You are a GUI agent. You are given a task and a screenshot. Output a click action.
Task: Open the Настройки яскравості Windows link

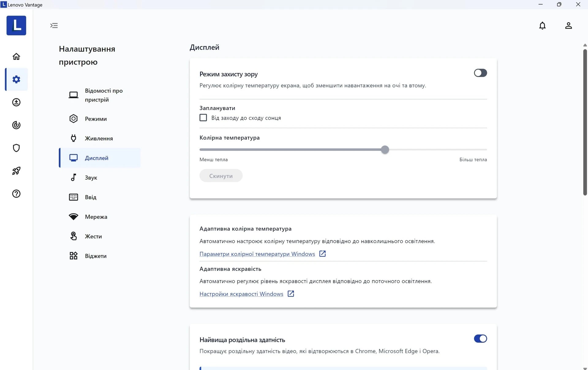tap(241, 294)
